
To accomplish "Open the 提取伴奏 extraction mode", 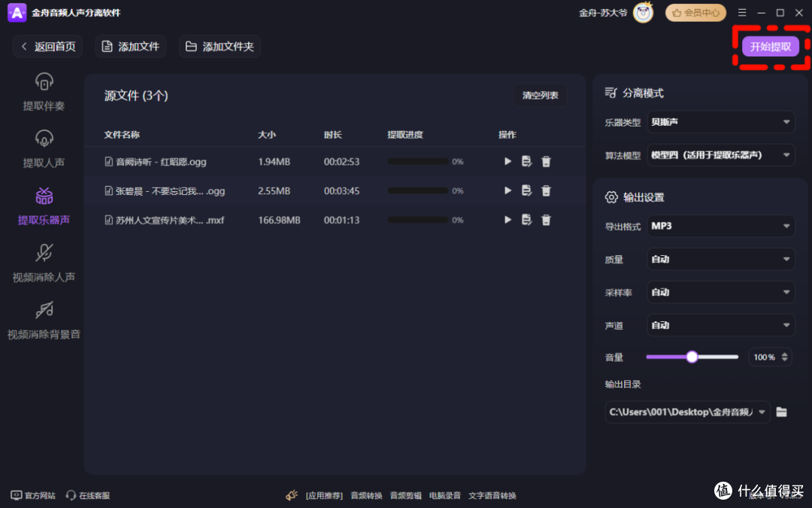I will [44, 93].
